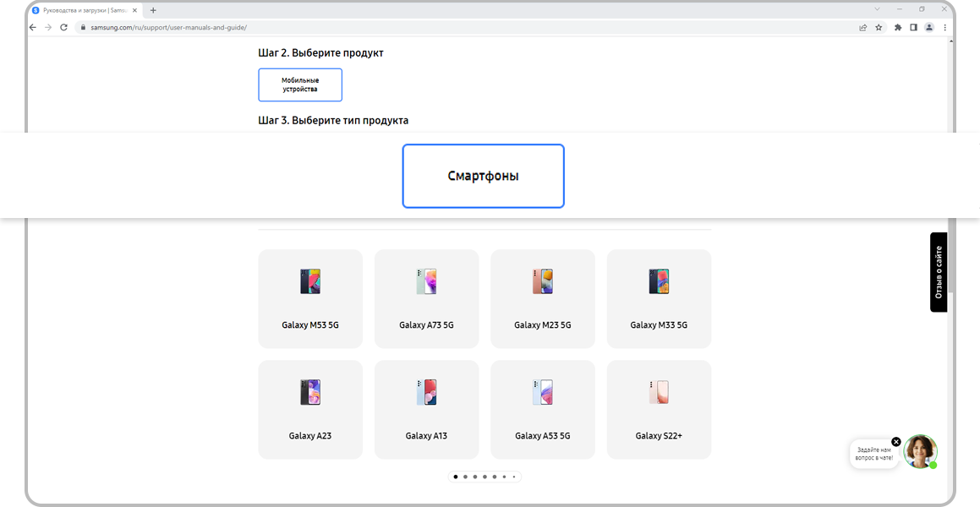Choose the Galaxy A23 card
The height and width of the screenshot is (507, 980).
click(x=310, y=410)
